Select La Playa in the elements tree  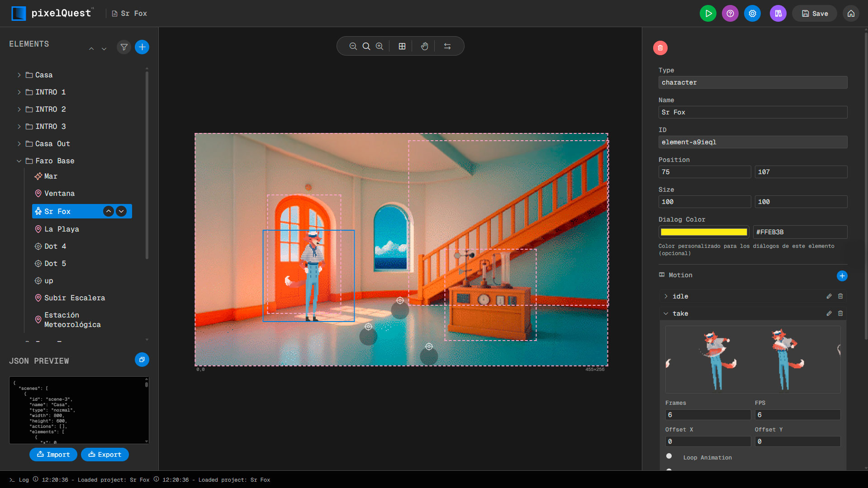(x=62, y=229)
